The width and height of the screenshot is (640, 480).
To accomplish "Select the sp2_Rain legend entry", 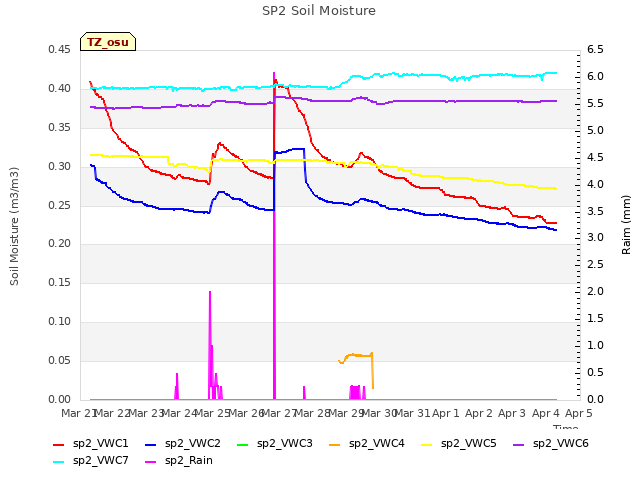I will point(179,460).
